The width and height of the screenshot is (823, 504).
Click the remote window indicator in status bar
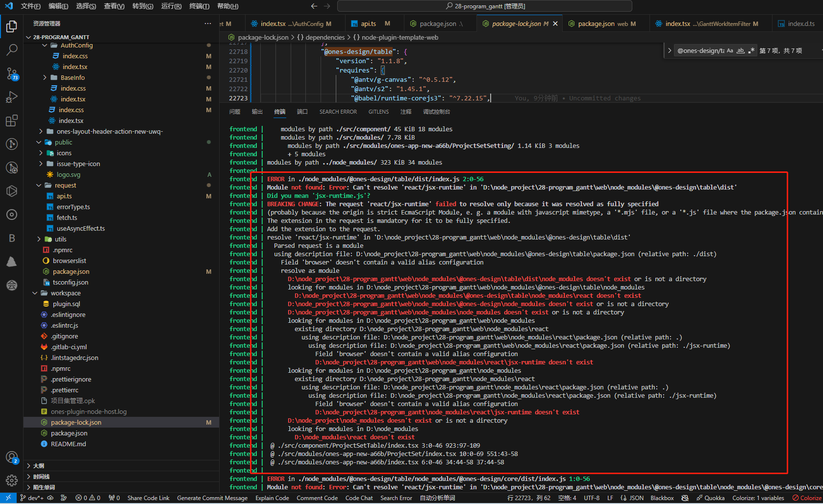[8, 498]
